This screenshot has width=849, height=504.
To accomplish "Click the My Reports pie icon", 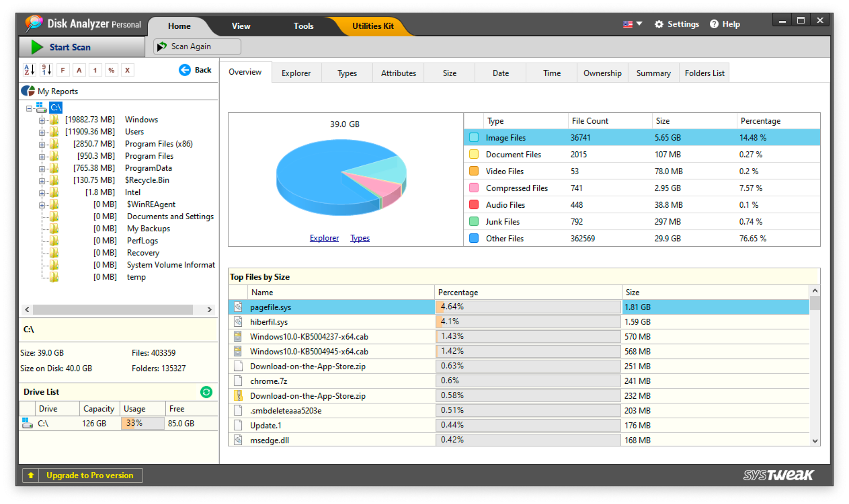I will pos(28,91).
